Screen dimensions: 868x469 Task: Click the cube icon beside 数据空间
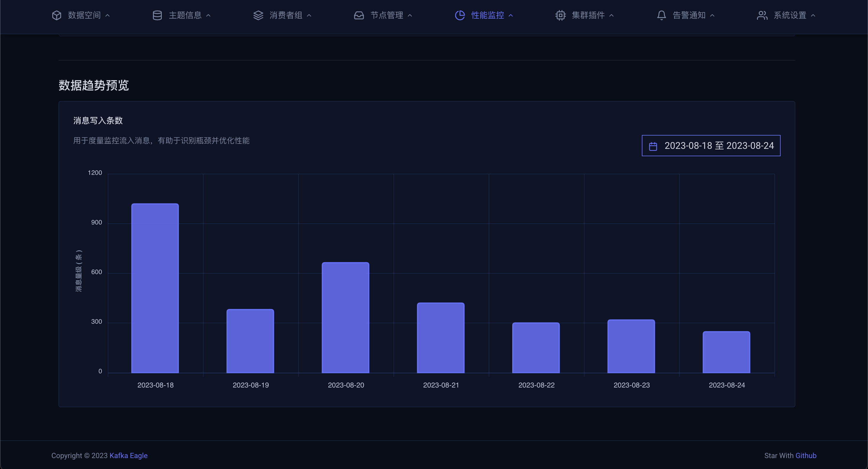pyautogui.click(x=57, y=16)
